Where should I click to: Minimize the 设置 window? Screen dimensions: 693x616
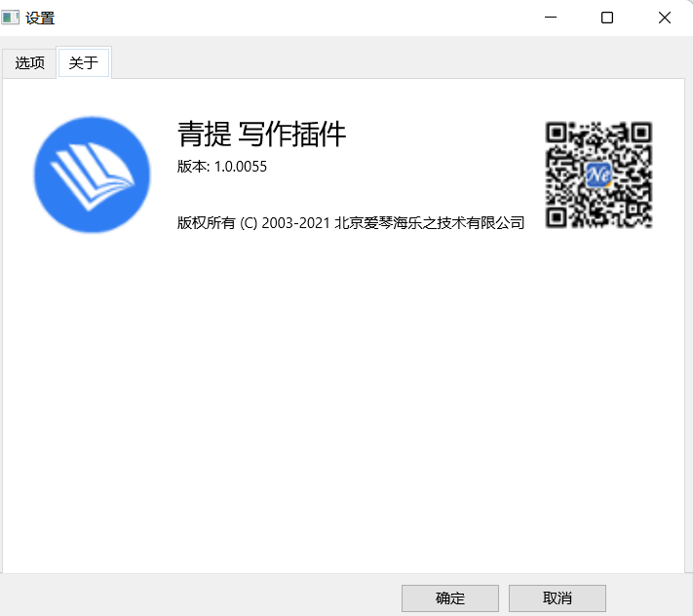(x=551, y=18)
